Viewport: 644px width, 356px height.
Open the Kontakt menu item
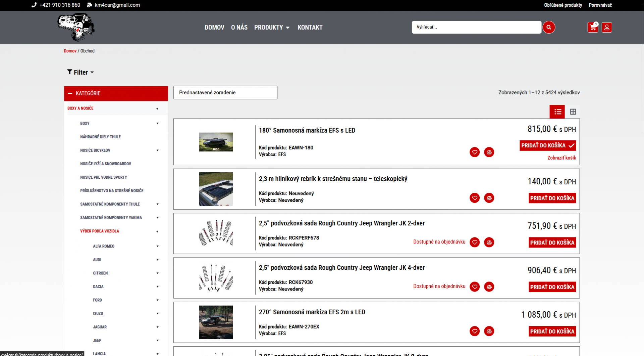310,28
